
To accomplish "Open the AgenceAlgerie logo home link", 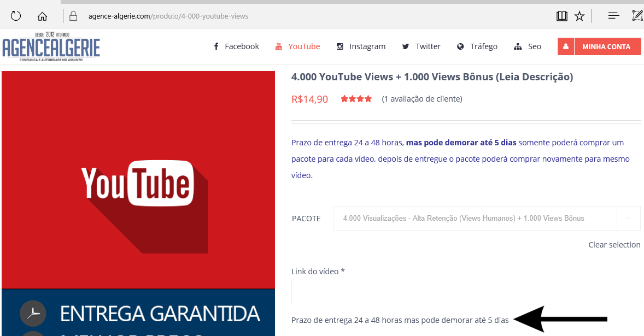I will (51, 47).
